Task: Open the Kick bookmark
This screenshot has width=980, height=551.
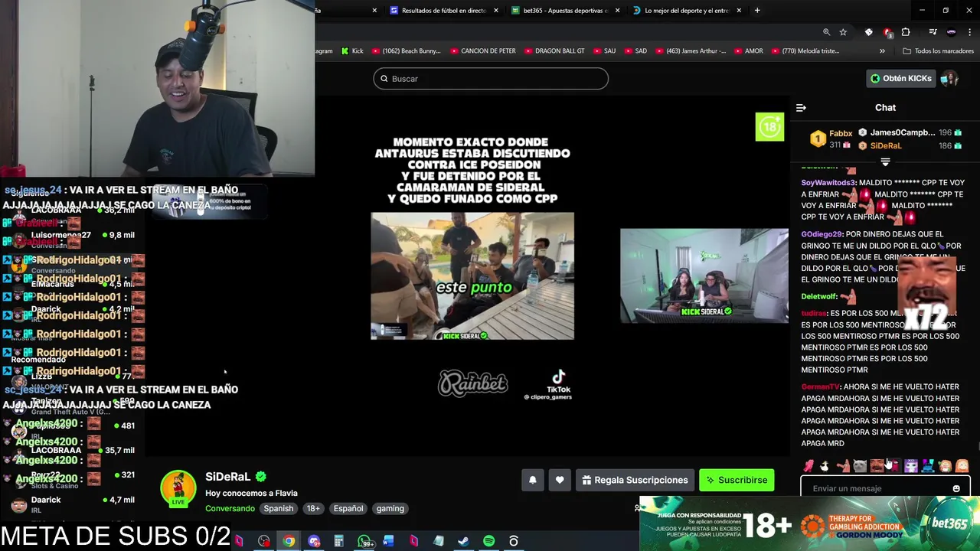Action: pos(352,51)
